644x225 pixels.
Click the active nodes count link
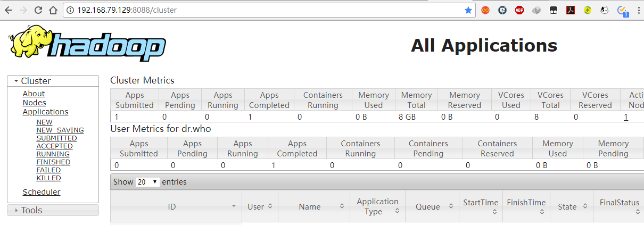coord(626,117)
